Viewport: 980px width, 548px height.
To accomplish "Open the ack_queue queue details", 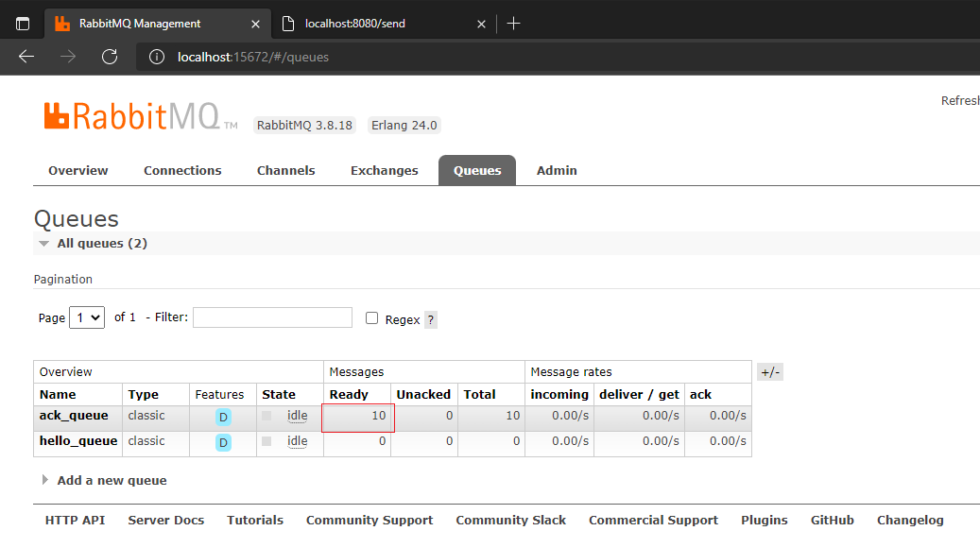I will point(74,416).
